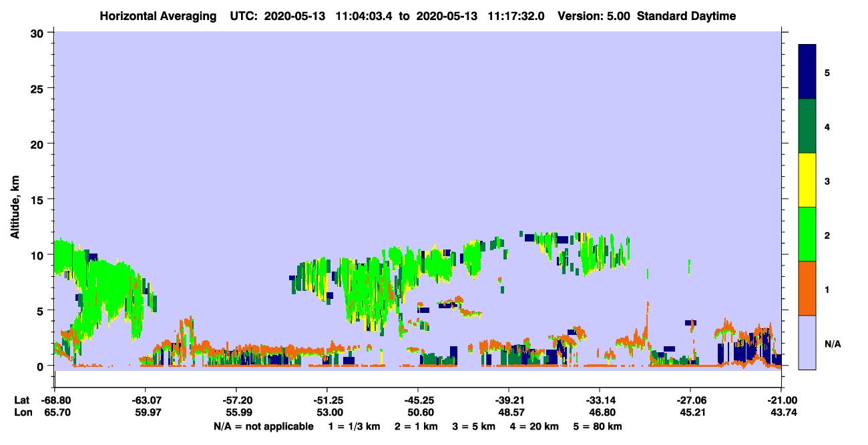Click the yellow level 3 color swatch
868x445 pixels.
click(807, 180)
